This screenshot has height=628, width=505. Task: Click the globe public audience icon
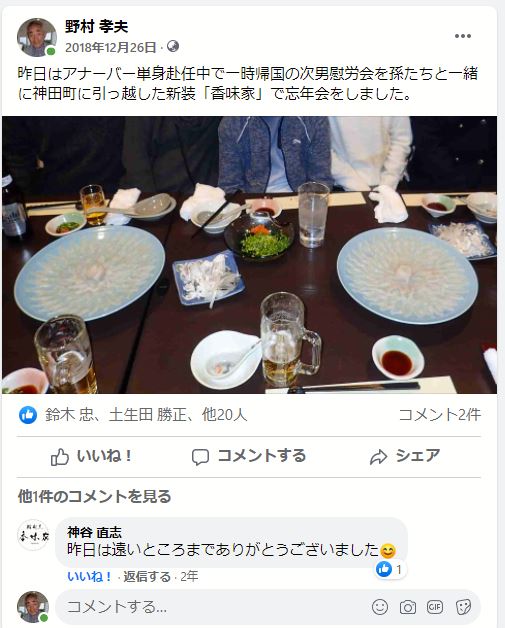173,46
